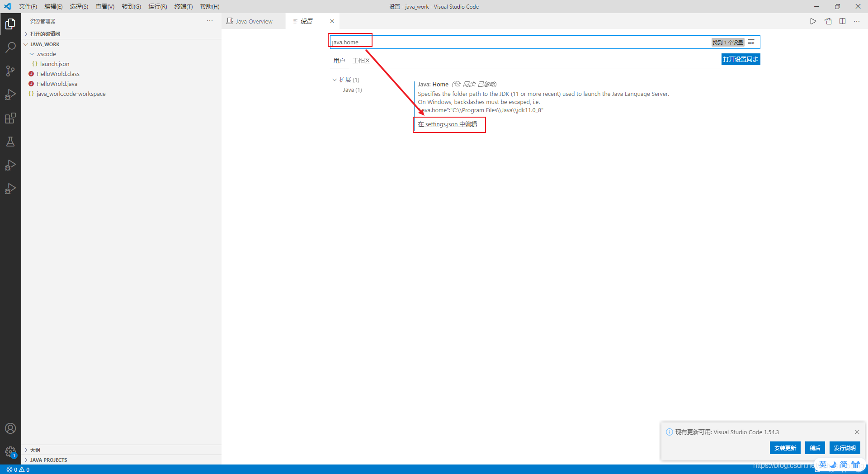Open the Source Control view icon
Image resolution: width=868 pixels, height=474 pixels.
[x=10, y=71]
